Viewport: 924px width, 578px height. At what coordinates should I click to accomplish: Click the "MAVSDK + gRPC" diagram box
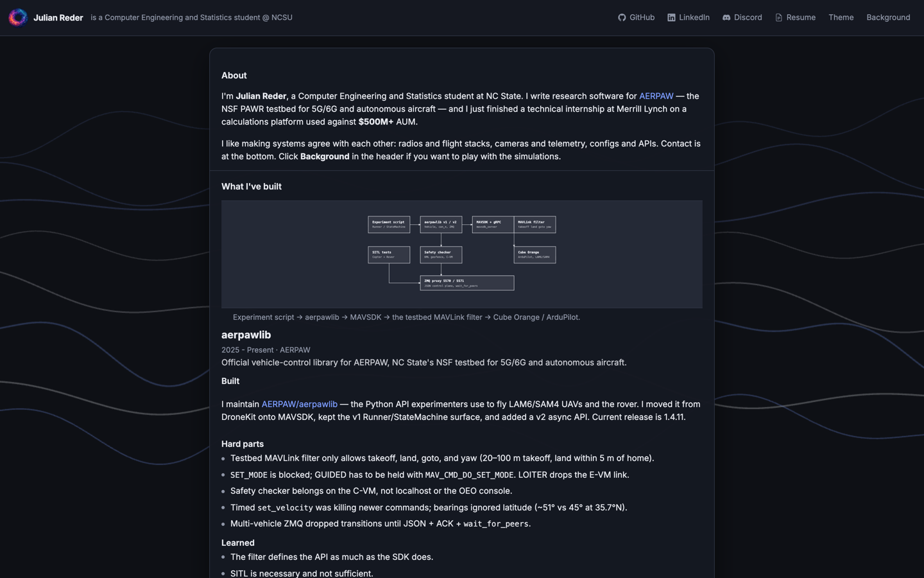click(x=493, y=224)
